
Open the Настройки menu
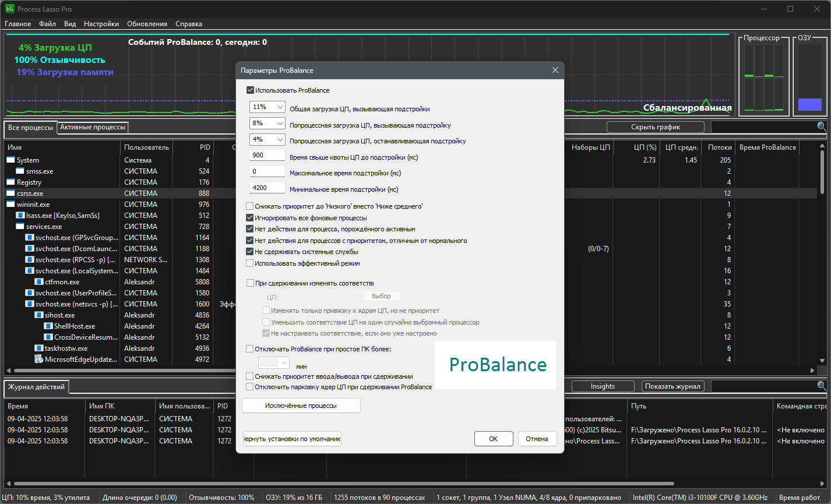[x=101, y=24]
